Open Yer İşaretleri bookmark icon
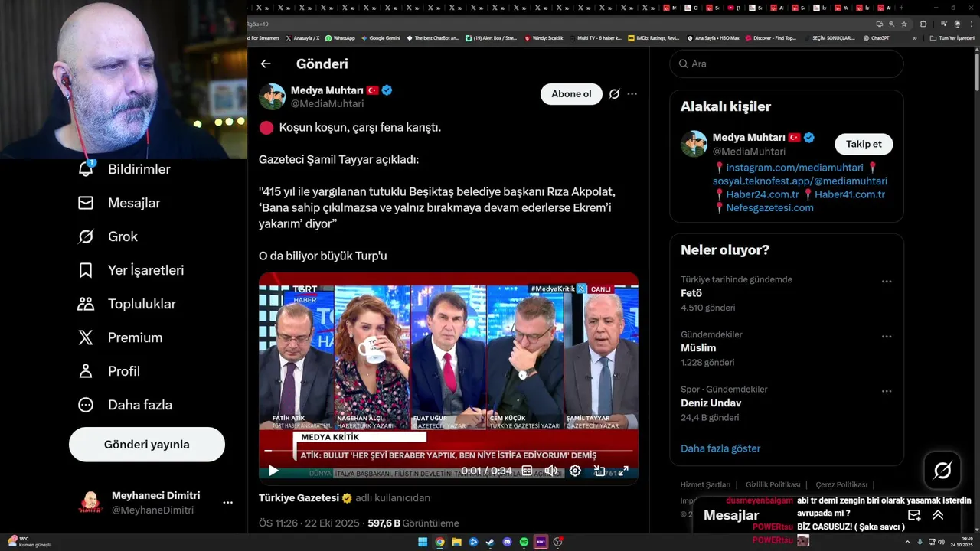Viewport: 980px width, 551px height. tap(86, 270)
